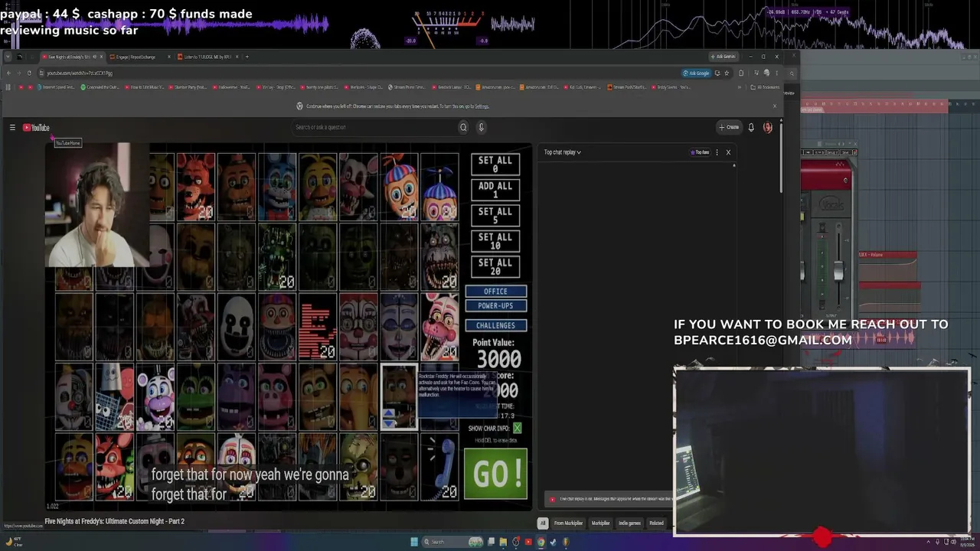This screenshot has width=980, height=551.
Task: Open the POWER-UPS menu
Action: (x=495, y=306)
